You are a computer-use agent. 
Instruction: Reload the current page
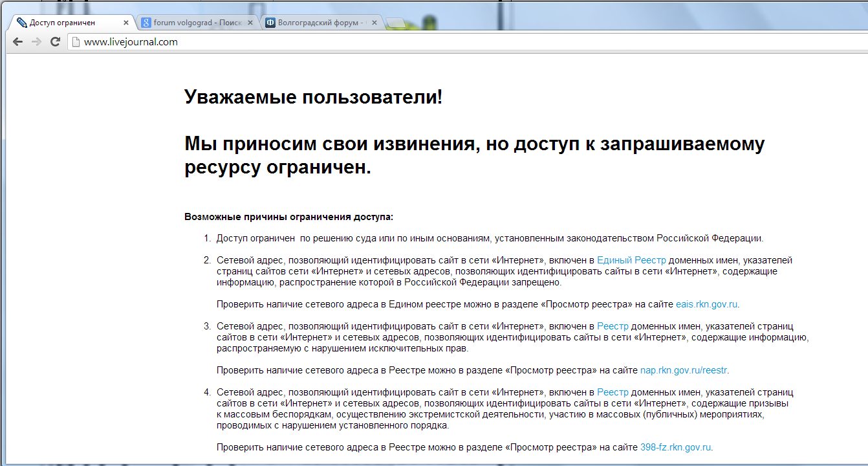click(56, 42)
